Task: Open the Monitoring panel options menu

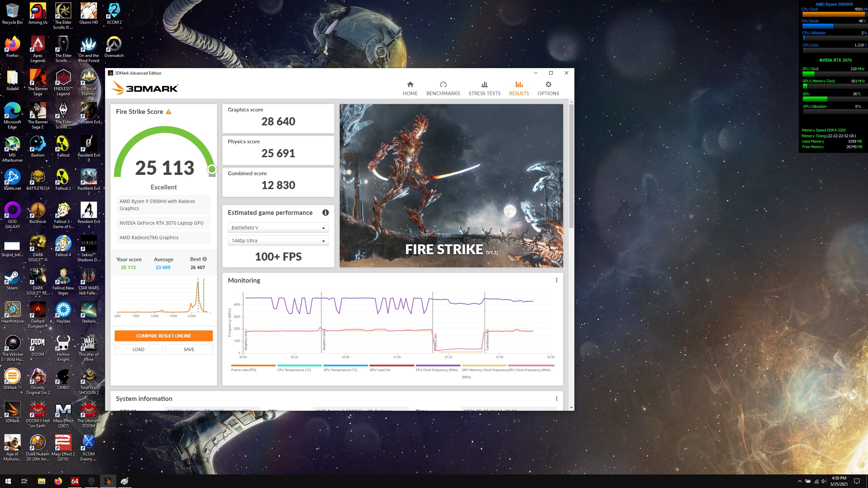Action: coord(556,280)
